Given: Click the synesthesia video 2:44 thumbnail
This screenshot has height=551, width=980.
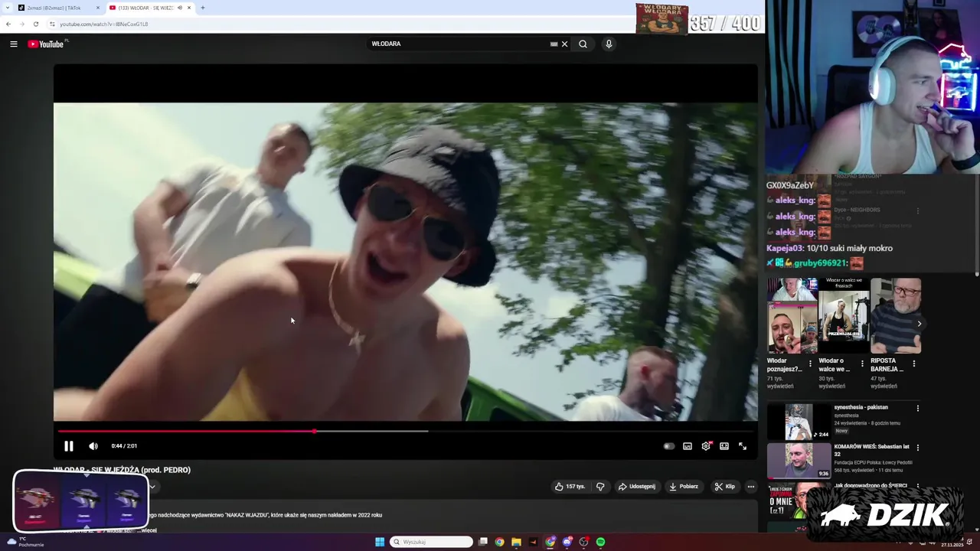Looking at the screenshot, I should pyautogui.click(x=799, y=421).
